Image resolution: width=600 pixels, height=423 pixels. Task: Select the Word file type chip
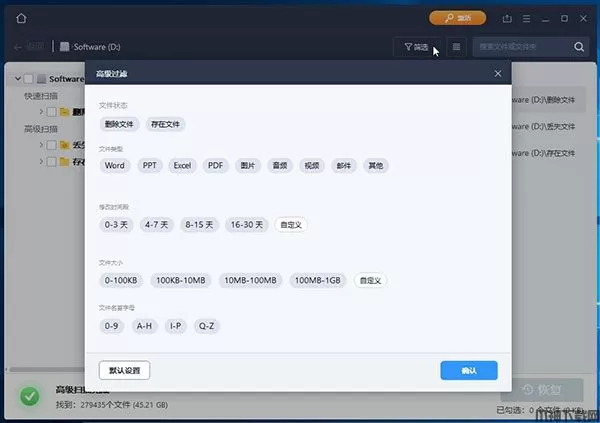coord(114,165)
